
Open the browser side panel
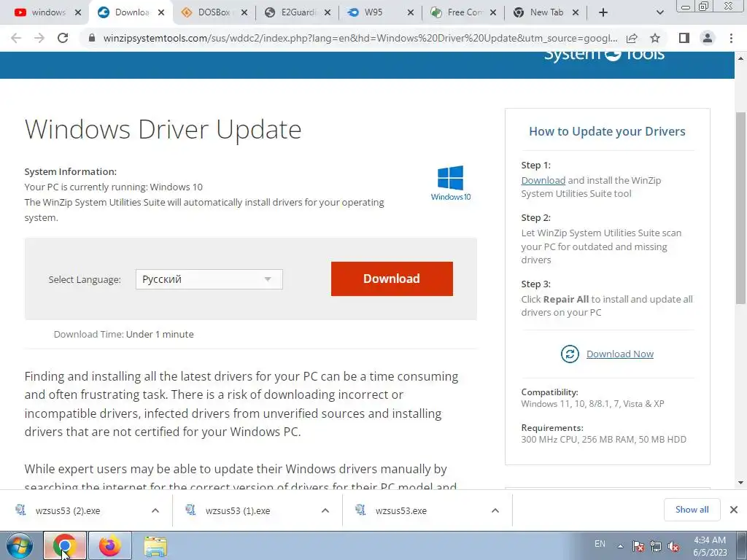pos(684,38)
